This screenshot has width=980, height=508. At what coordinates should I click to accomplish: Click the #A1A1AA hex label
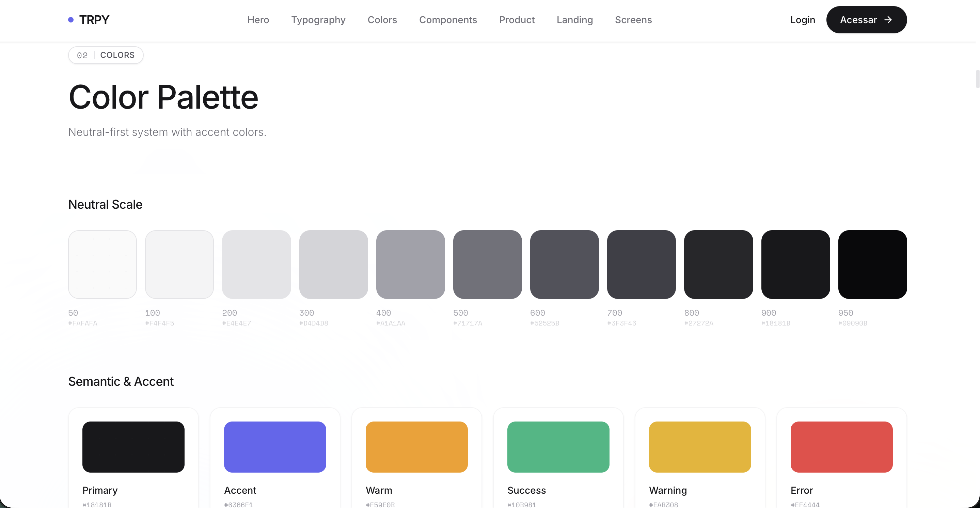pyautogui.click(x=391, y=323)
